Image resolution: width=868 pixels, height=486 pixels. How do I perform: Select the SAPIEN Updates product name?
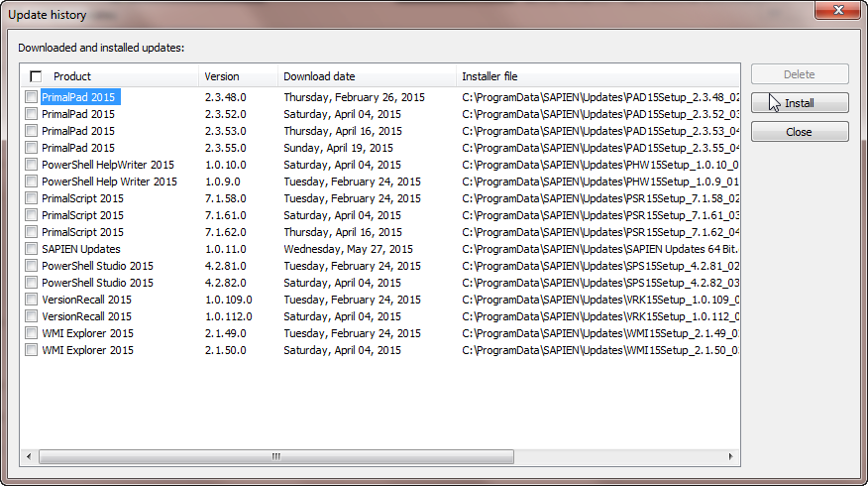81,249
